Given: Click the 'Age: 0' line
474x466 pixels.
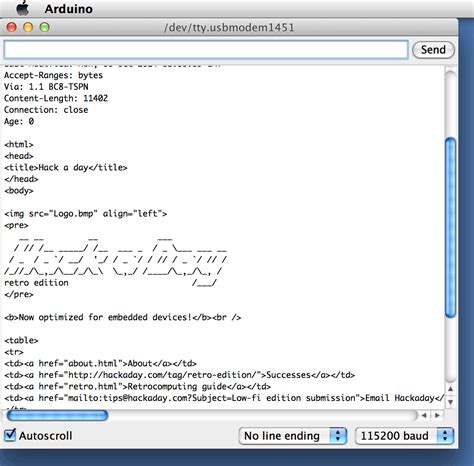Looking at the screenshot, I should 19,122.
